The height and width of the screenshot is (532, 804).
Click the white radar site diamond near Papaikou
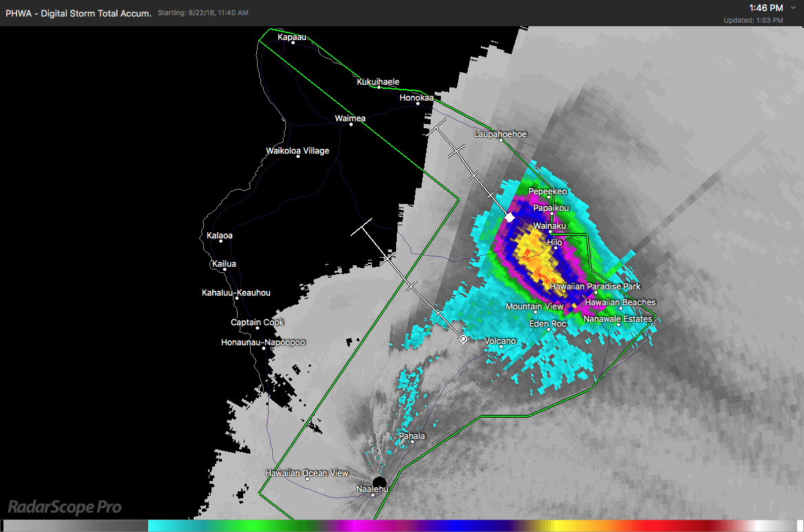pyautogui.click(x=509, y=217)
